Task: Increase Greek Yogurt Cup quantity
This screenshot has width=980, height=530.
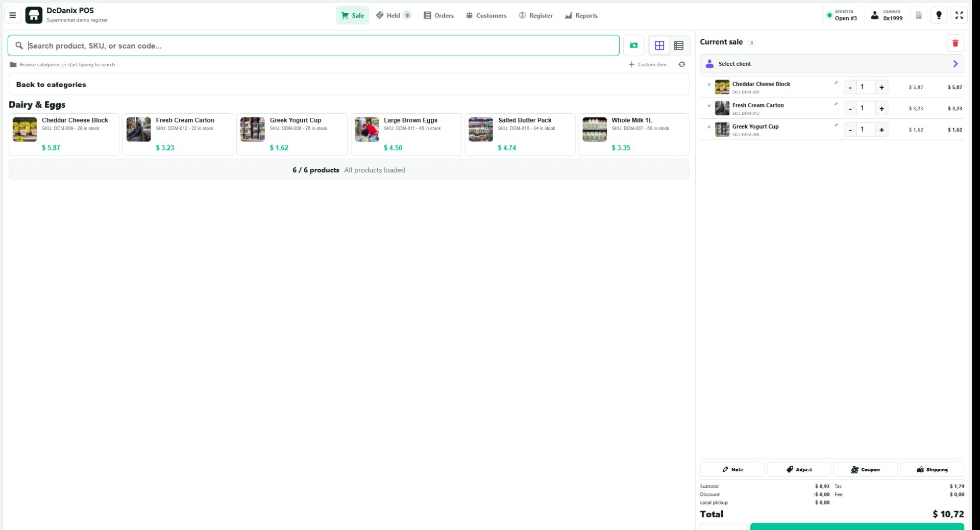Action: 881,130
